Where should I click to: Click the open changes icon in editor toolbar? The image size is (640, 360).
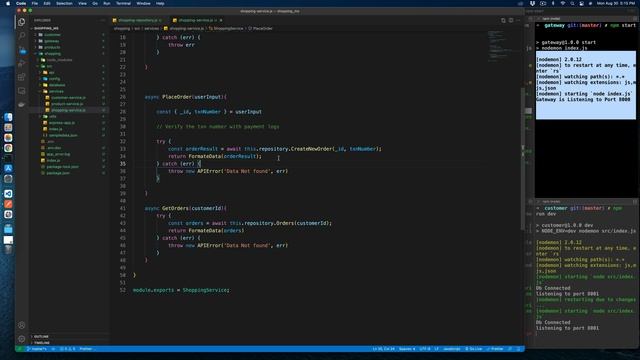pos(503,20)
